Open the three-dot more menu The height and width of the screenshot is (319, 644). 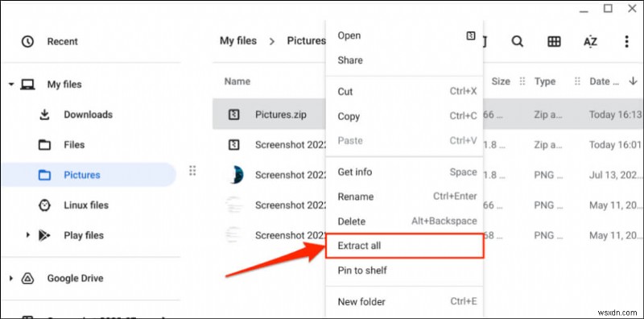pos(626,42)
